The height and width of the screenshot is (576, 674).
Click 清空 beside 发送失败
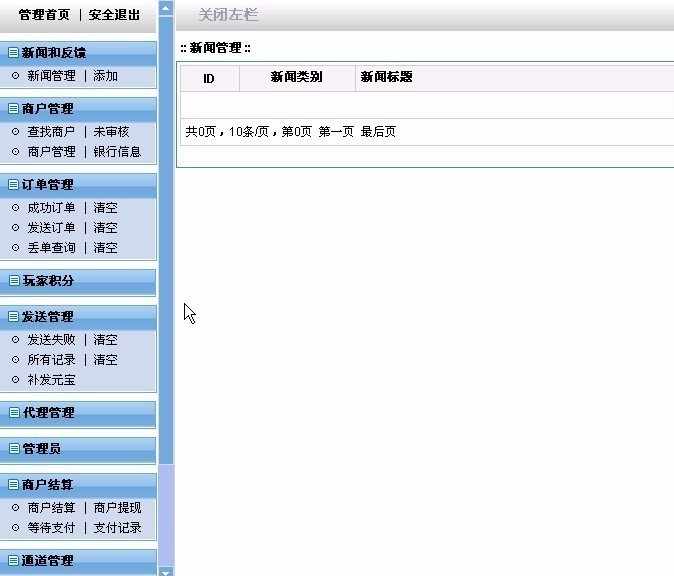coord(105,340)
